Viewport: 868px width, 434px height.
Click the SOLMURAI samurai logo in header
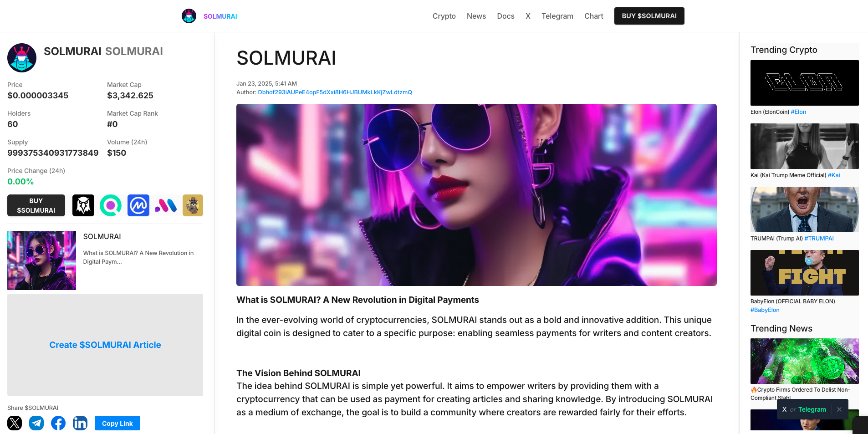(189, 16)
